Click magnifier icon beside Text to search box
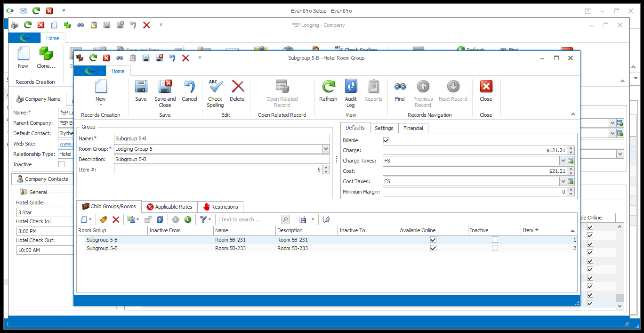 [x=285, y=219]
